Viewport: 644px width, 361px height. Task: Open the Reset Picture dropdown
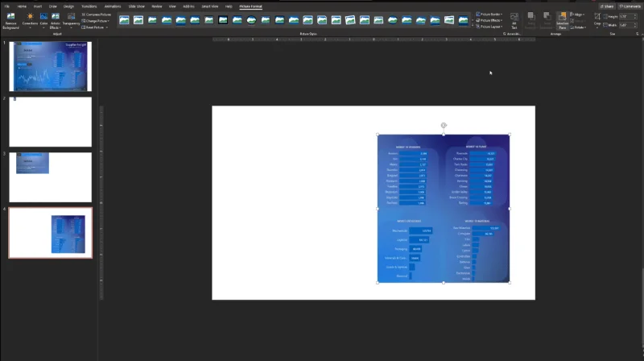click(95, 27)
